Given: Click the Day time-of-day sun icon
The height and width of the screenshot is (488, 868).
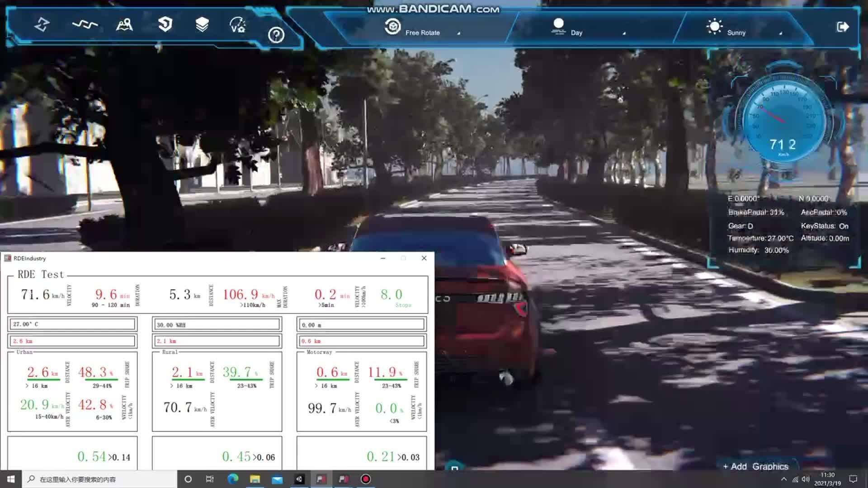Looking at the screenshot, I should pyautogui.click(x=559, y=26).
